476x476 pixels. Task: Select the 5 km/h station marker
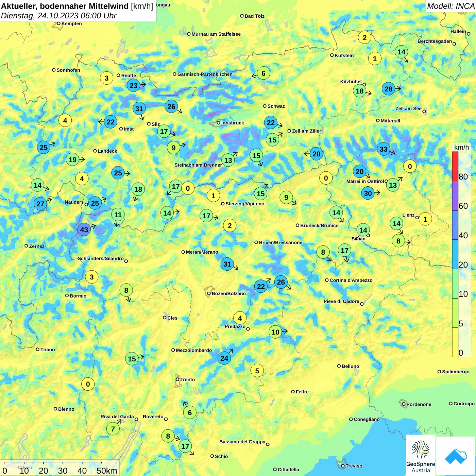(x=257, y=371)
